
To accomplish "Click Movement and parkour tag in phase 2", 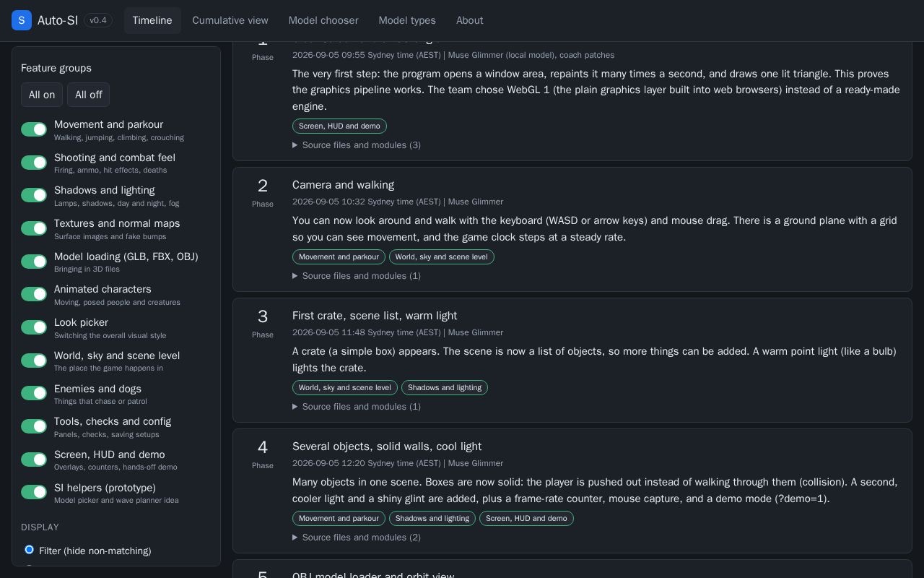I will 339,256.
